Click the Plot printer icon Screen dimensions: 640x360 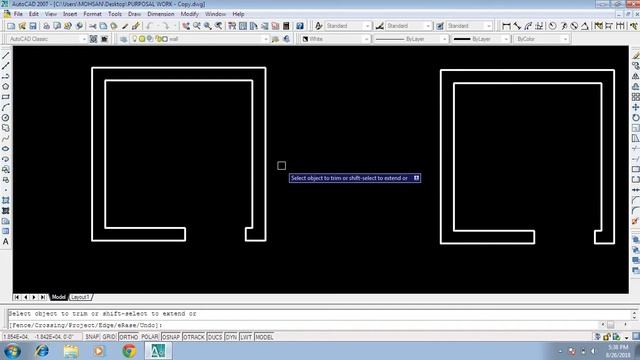47,26
